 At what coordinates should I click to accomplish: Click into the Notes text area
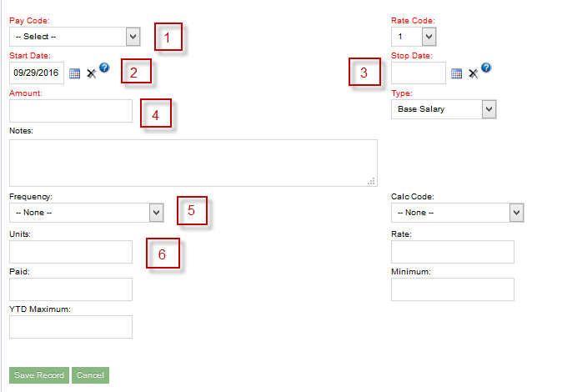coord(193,163)
